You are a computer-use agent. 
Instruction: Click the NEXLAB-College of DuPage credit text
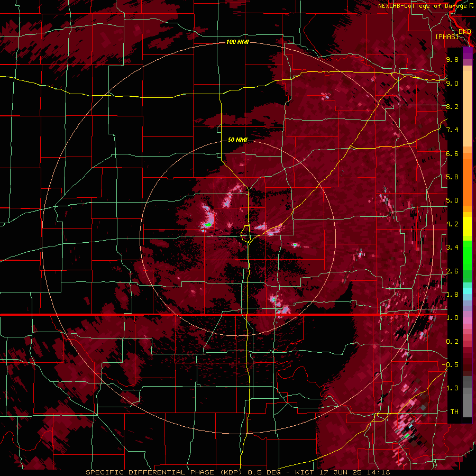(423, 6)
